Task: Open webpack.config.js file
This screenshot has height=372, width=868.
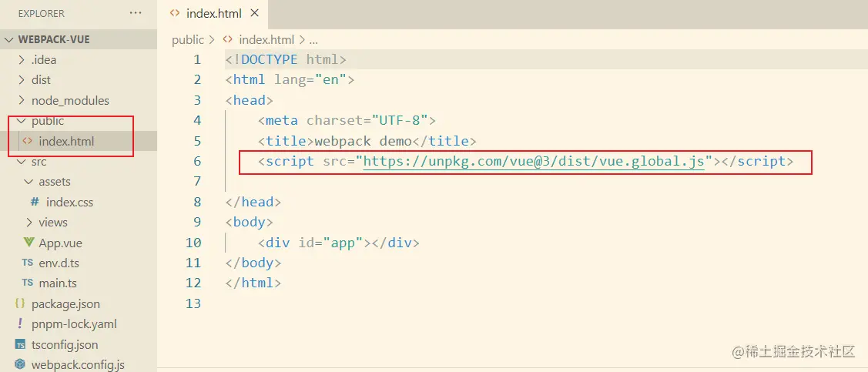Action: point(79,364)
